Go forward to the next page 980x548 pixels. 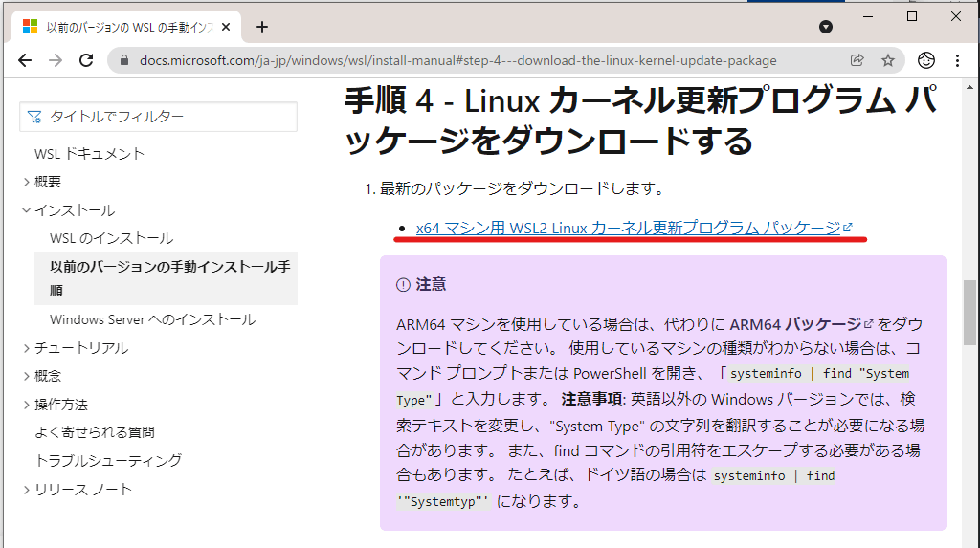(56, 60)
